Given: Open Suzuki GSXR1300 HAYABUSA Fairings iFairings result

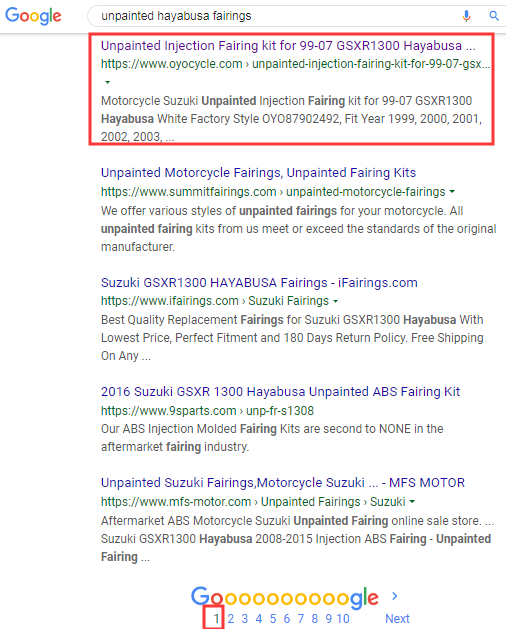Looking at the screenshot, I should point(259,283).
